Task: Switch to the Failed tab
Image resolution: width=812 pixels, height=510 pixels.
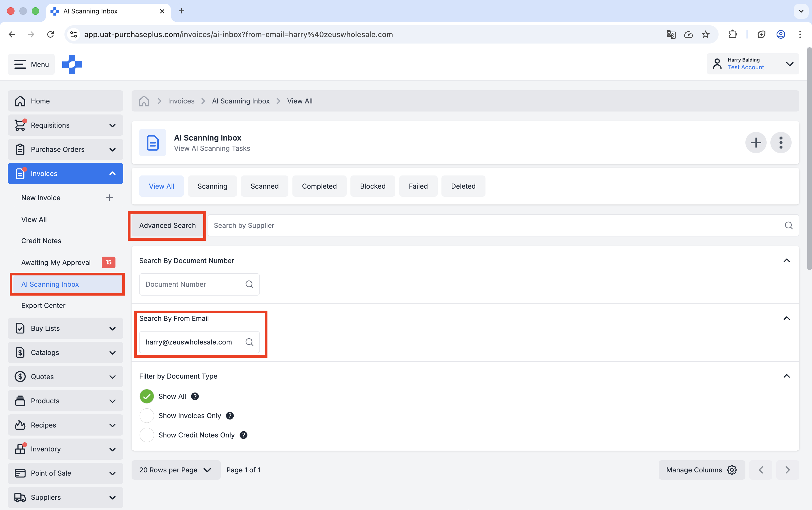Action: 418,186
